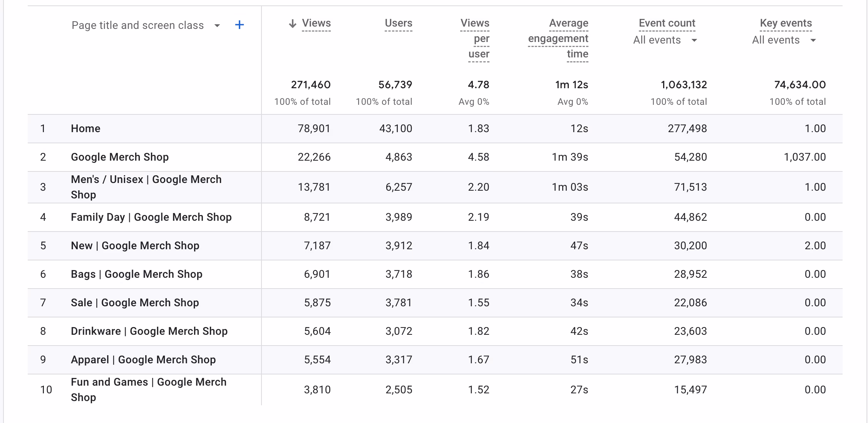The image size is (868, 423).
Task: Click Bags event count 28,952
Action: coord(690,274)
